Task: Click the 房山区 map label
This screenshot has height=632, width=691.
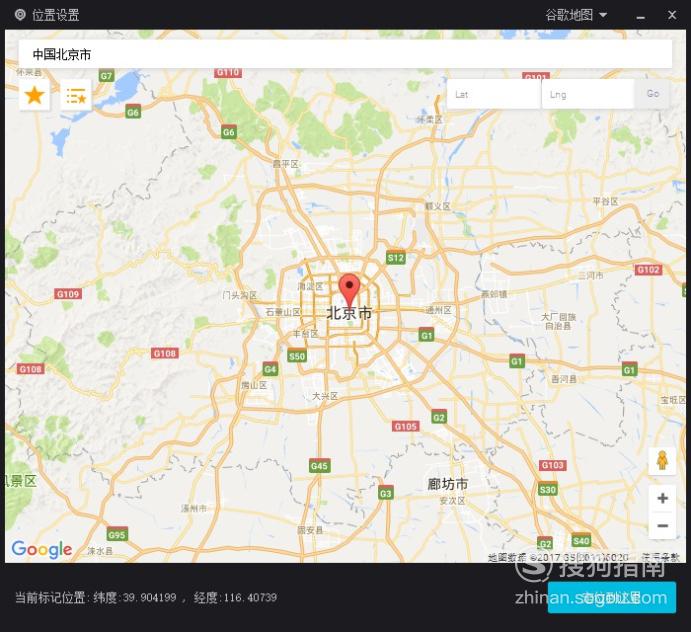Action: [x=254, y=385]
